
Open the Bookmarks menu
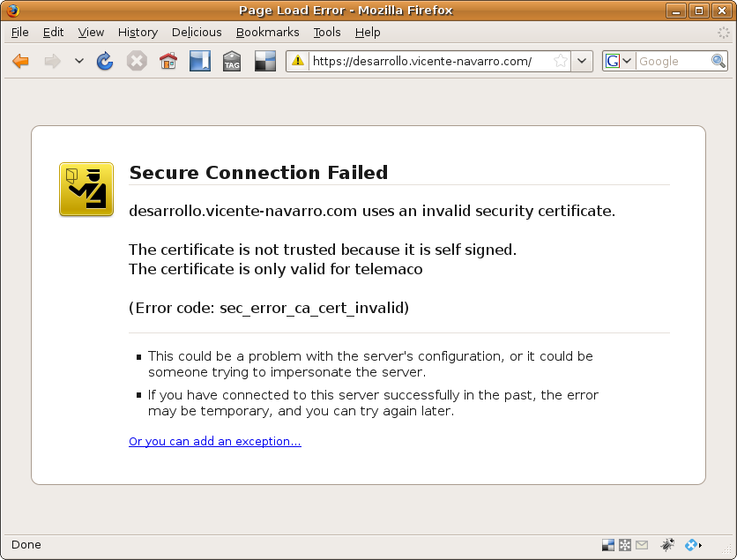coord(269,32)
